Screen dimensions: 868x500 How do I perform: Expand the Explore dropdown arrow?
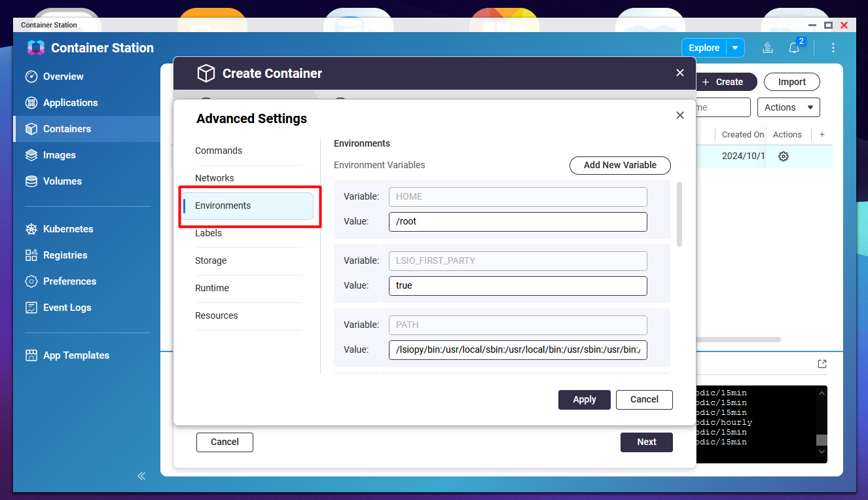pyautogui.click(x=735, y=48)
